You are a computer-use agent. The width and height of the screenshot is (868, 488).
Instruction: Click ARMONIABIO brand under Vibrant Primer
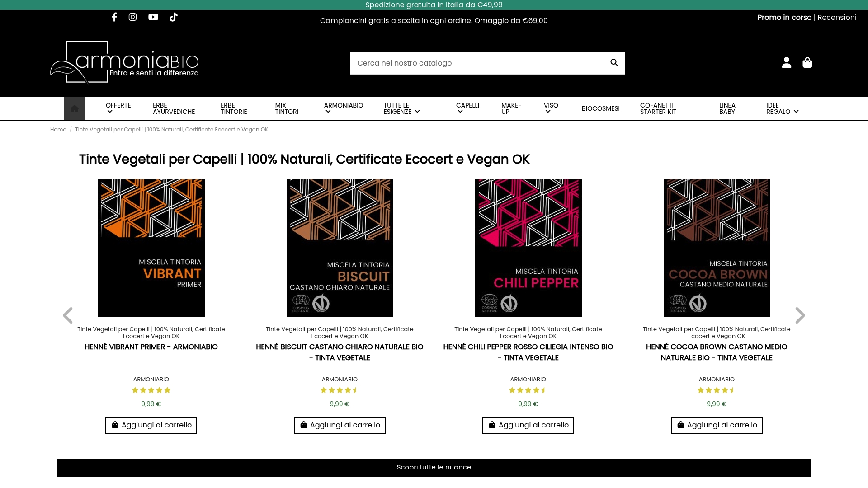coord(151,380)
